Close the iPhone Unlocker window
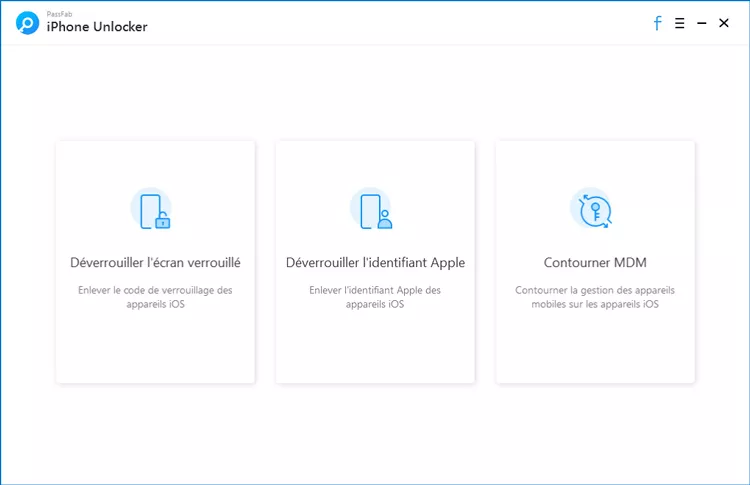Image resolution: width=750 pixels, height=485 pixels. pos(724,23)
